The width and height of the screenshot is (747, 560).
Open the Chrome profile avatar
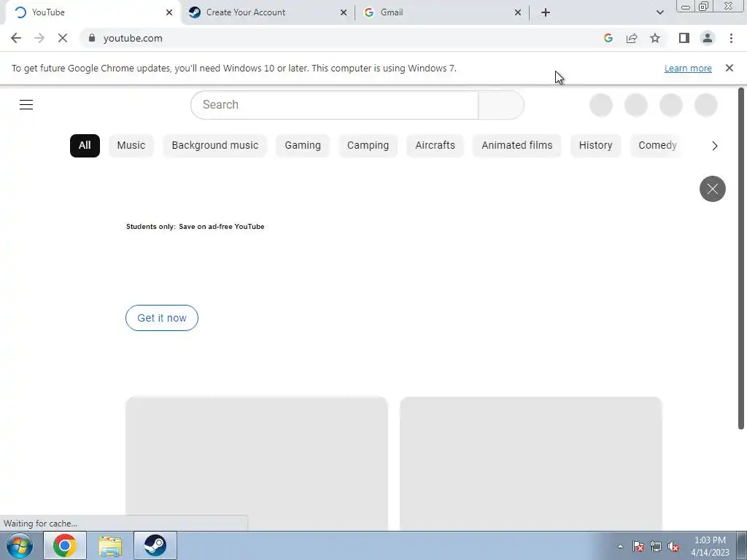pos(708,38)
